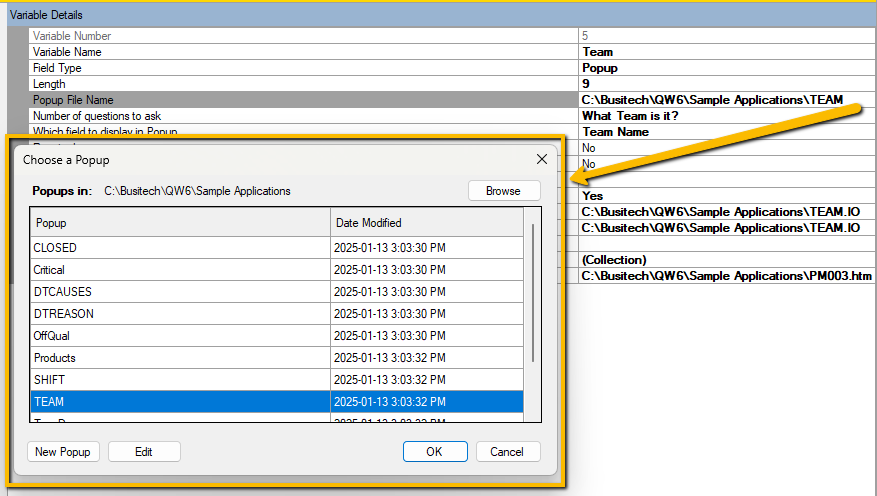
Task: Click the Edit button
Action: [x=144, y=452]
